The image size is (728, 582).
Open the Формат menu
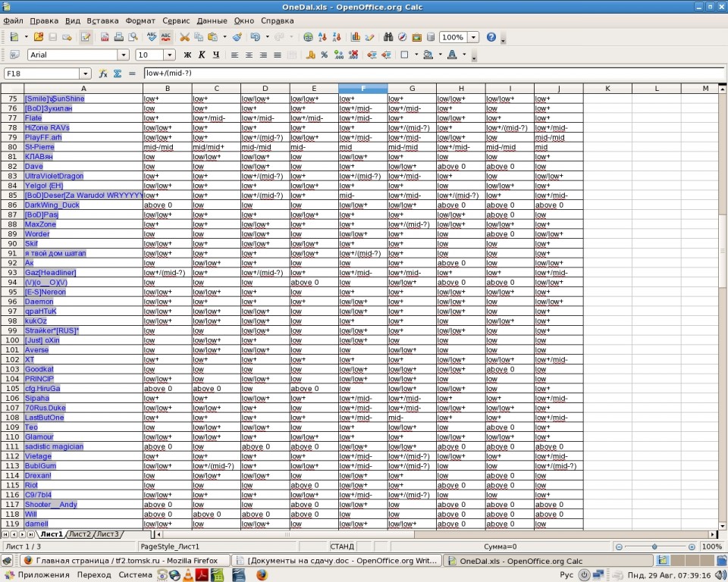(x=140, y=20)
